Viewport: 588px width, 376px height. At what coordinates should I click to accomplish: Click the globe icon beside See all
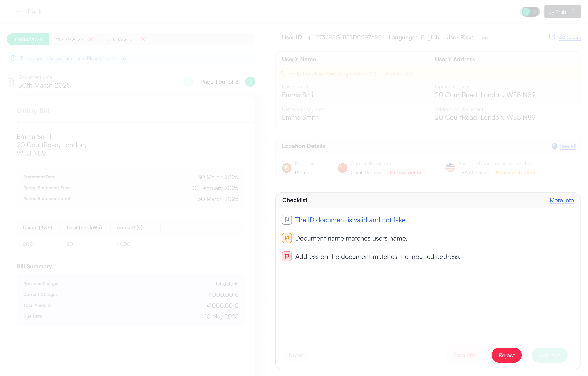tap(554, 146)
